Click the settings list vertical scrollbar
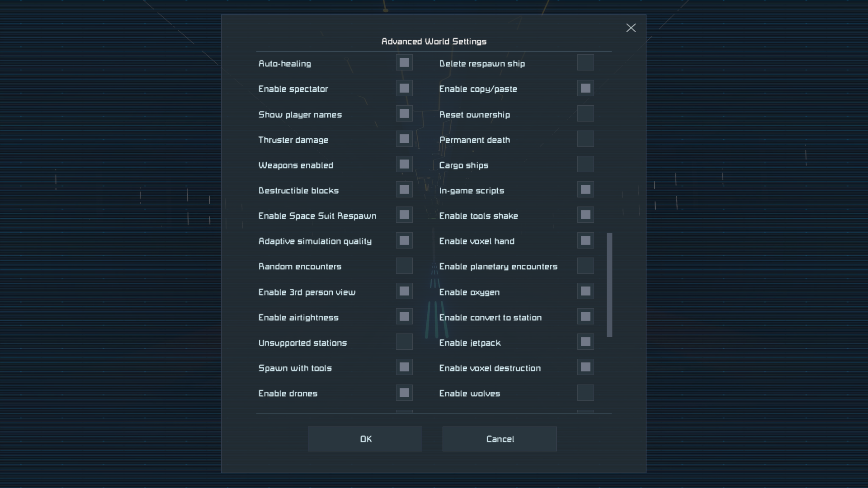868x488 pixels. coord(609,285)
